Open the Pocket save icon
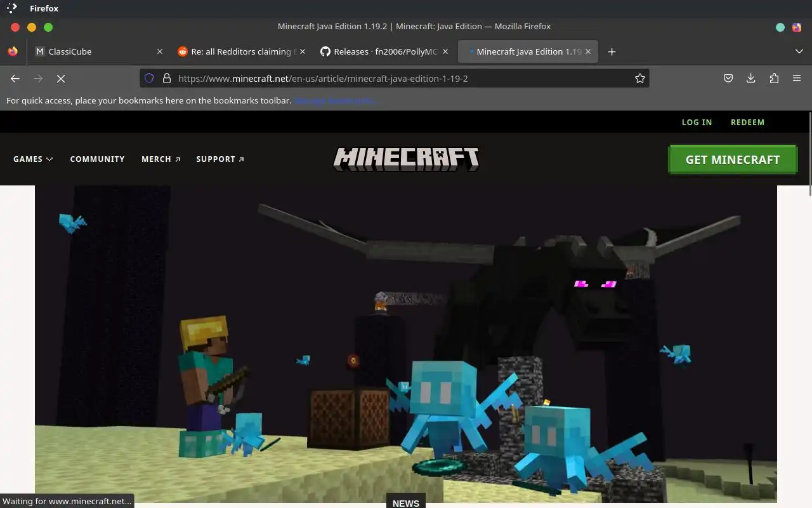812x508 pixels. point(728,78)
